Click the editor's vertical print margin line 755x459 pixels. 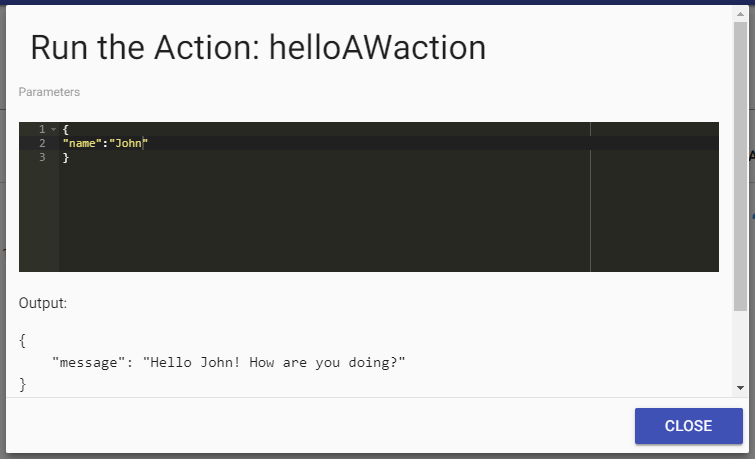coord(590,200)
